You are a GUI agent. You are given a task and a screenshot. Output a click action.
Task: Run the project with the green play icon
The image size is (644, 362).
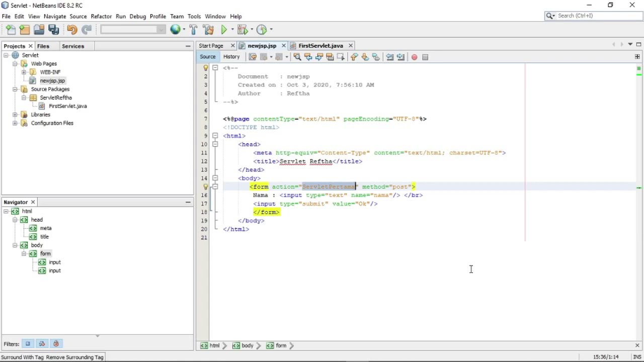[224, 30]
